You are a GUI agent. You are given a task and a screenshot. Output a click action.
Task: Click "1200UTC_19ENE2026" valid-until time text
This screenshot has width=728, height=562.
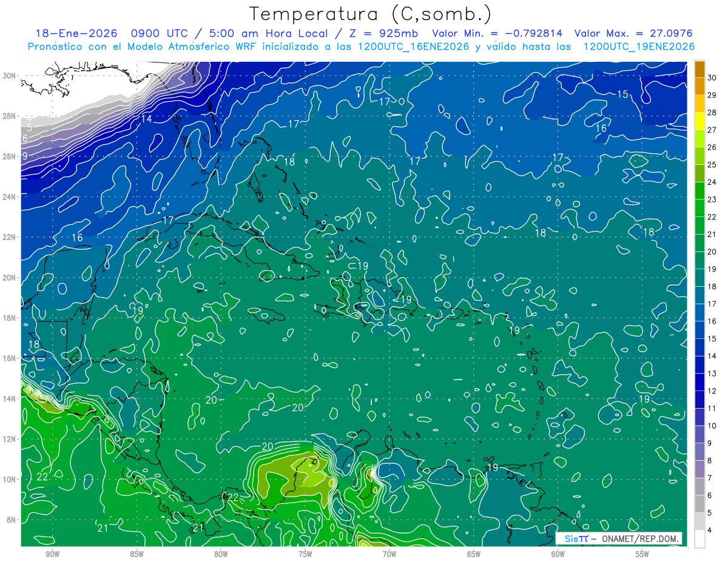639,47
